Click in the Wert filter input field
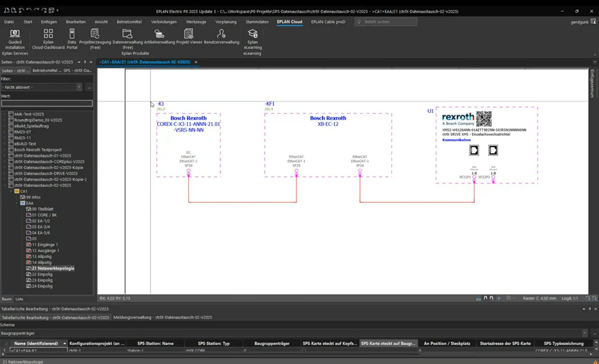599x364 pixels. (47, 103)
